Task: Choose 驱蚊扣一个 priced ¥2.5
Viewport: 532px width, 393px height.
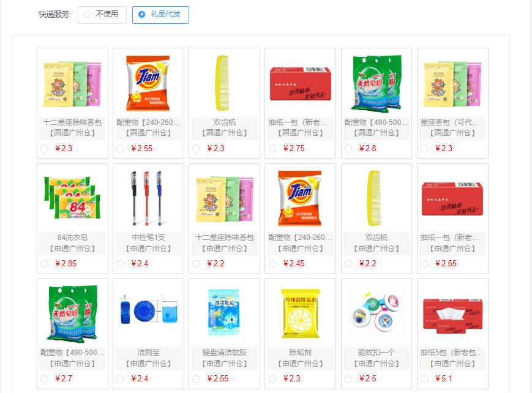Action: [x=348, y=379]
